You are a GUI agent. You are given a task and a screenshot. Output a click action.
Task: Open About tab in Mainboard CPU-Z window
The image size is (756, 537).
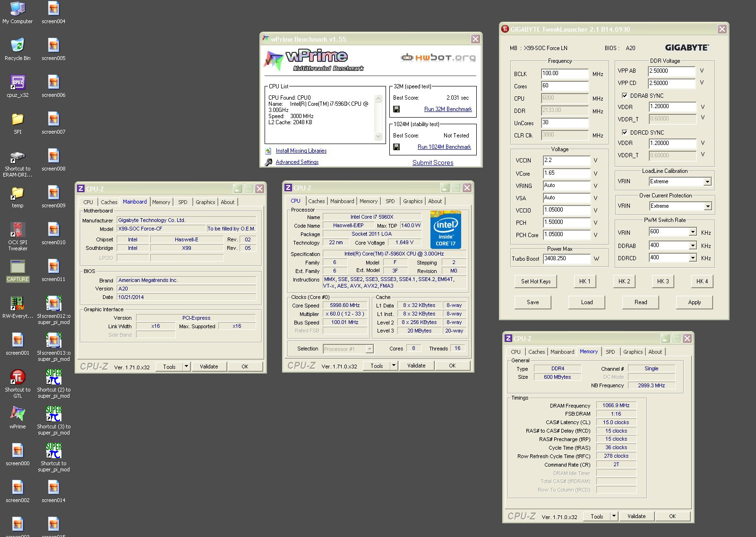point(228,202)
